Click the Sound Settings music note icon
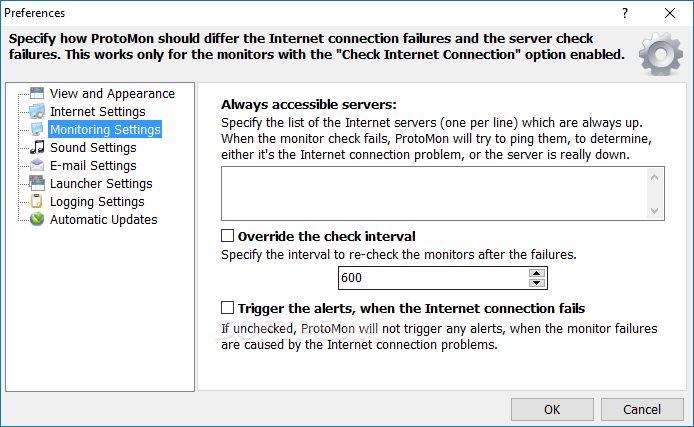 click(37, 147)
